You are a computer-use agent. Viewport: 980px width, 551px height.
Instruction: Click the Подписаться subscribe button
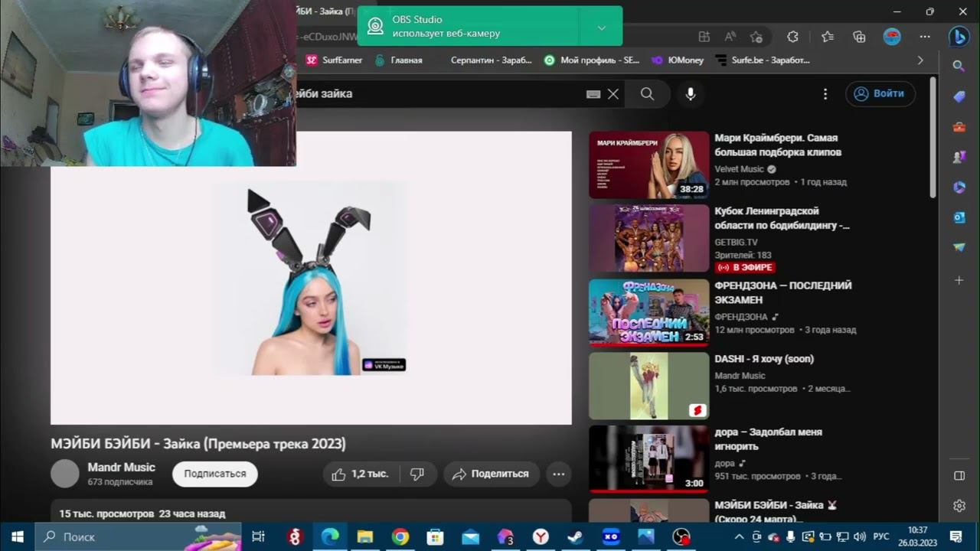tap(215, 474)
